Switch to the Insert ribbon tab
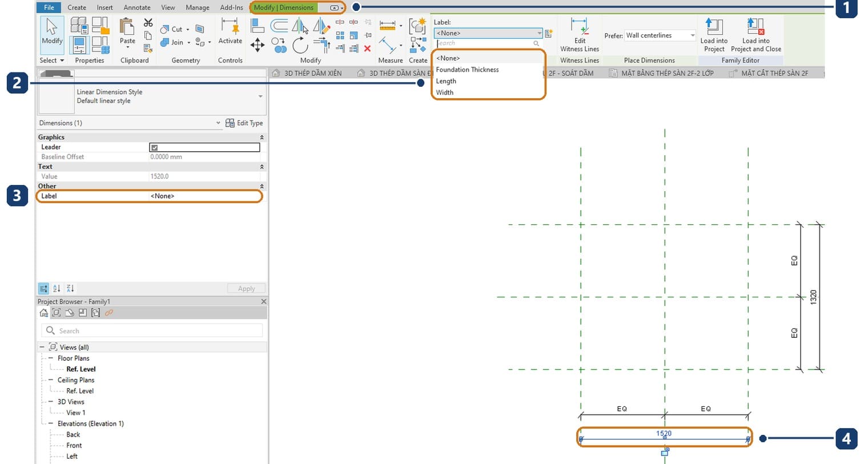This screenshot has width=868, height=464. pyautogui.click(x=105, y=7)
